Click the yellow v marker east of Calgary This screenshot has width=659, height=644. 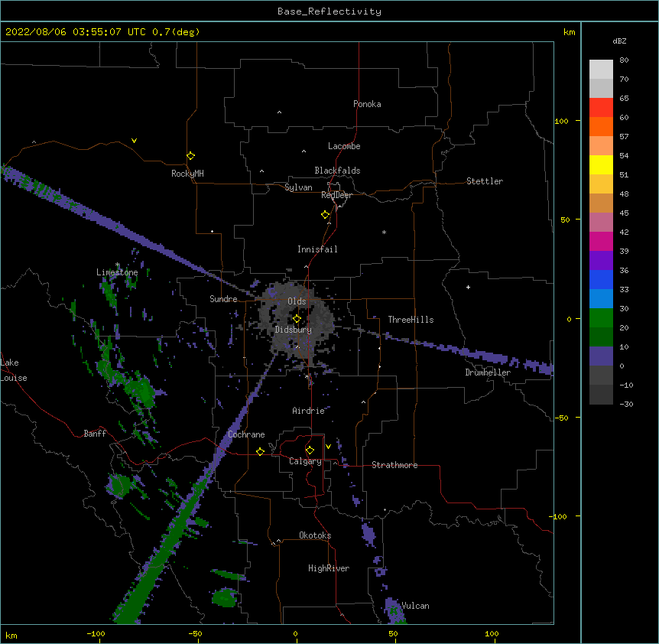click(328, 447)
